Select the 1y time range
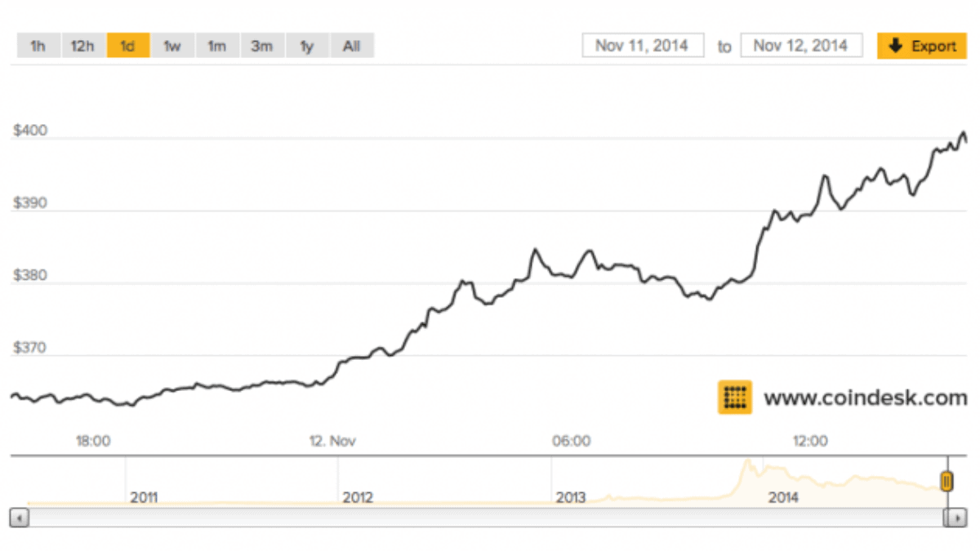980x551 pixels. tap(307, 46)
